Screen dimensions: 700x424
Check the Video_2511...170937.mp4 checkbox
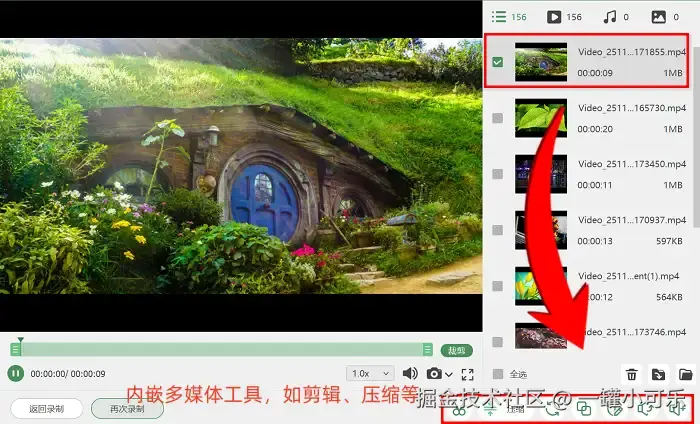pyautogui.click(x=497, y=230)
